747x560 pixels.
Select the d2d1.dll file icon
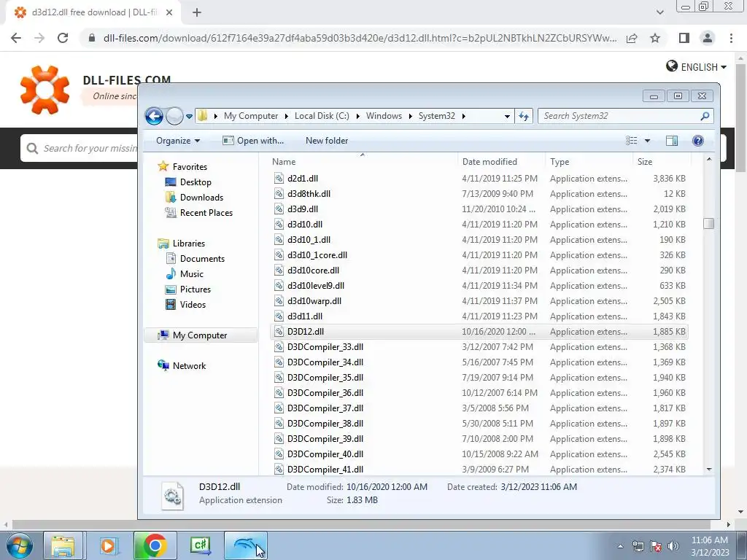pos(279,178)
